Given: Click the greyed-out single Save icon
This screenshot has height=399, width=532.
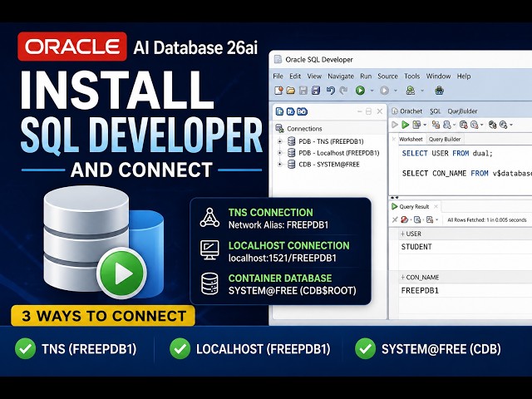Looking at the screenshot, I should 303,91.
